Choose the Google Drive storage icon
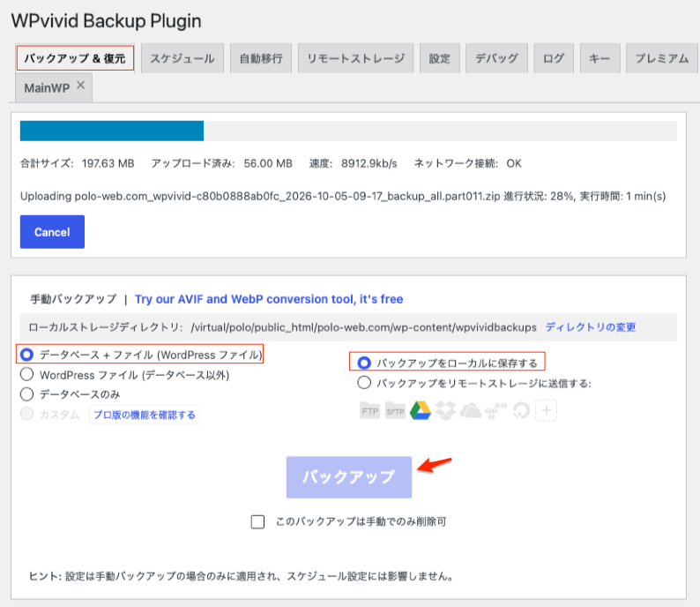Viewport: 700px width, 607px height. point(421,411)
